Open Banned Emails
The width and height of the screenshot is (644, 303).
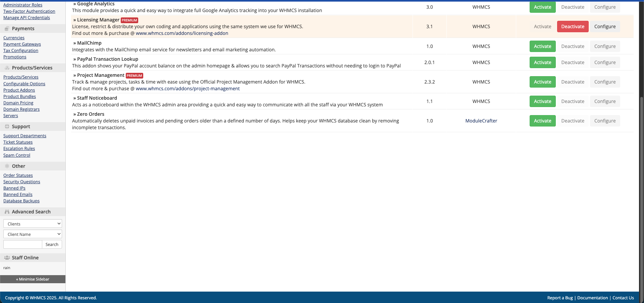point(18,195)
